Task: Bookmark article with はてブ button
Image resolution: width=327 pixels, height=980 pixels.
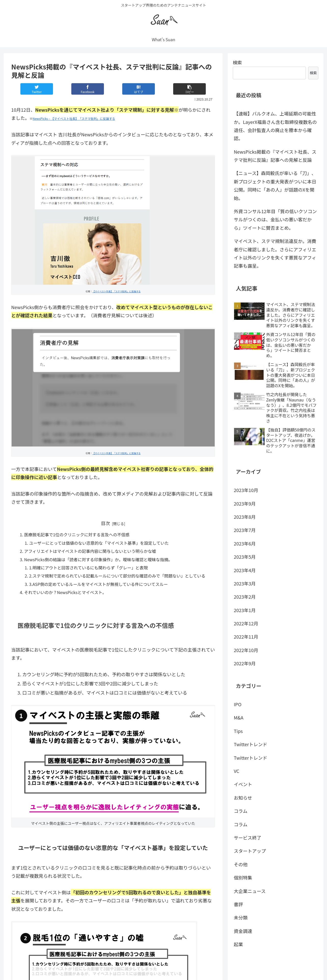Action: (x=139, y=89)
